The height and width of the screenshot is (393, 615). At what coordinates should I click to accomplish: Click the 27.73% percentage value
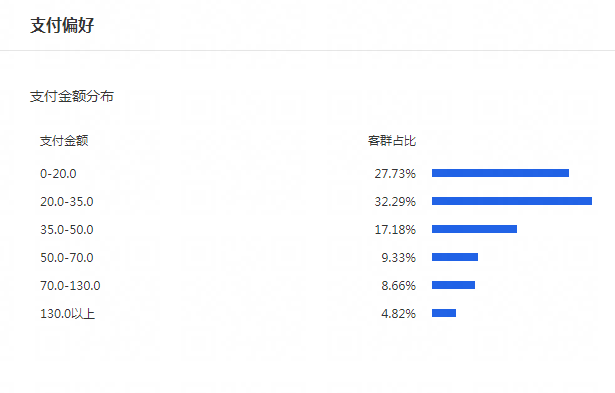tap(395, 173)
